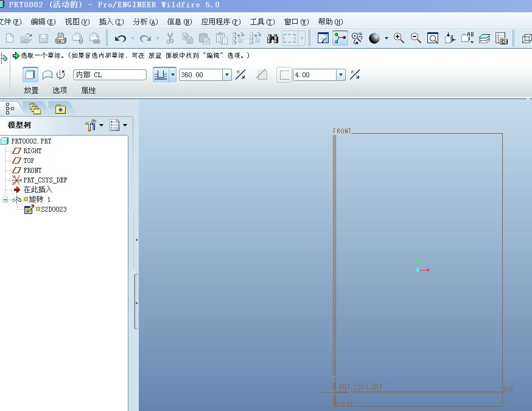Expand the 4.00 thickness dropdown
This screenshot has width=532, height=411.
[341, 75]
